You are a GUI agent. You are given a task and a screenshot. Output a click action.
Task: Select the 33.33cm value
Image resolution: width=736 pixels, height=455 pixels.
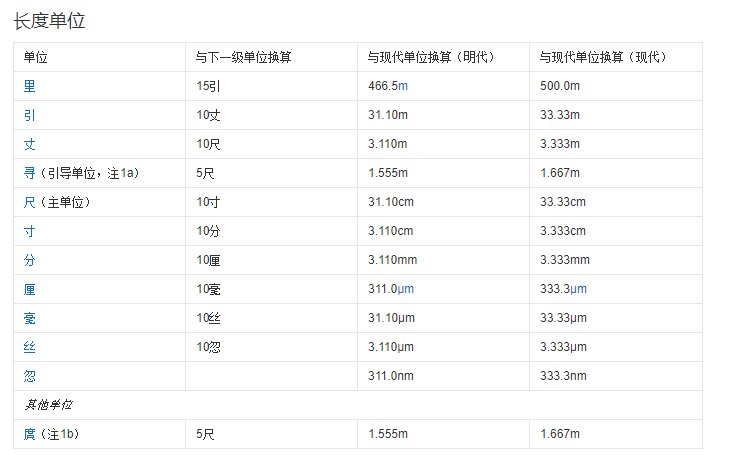point(563,202)
